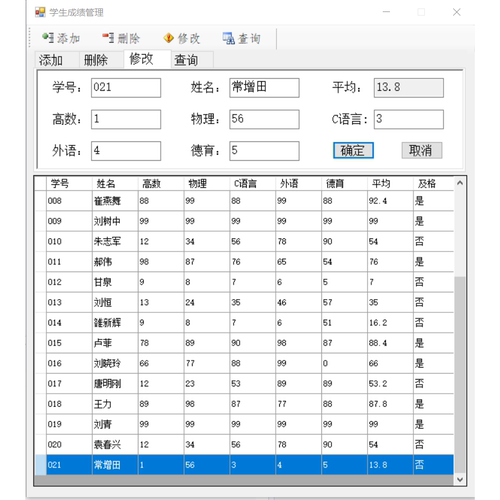Click the row header of row 015
The width and height of the screenshot is (500, 500).
(40, 343)
